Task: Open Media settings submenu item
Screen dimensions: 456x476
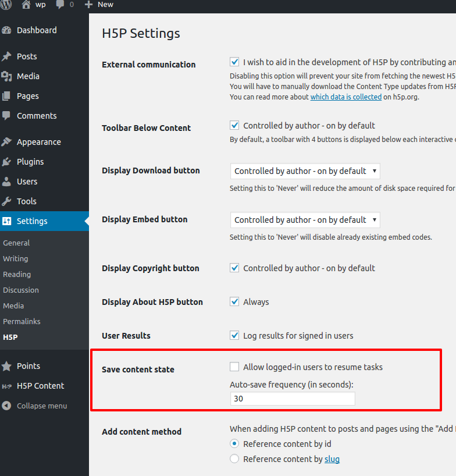Action: click(13, 306)
